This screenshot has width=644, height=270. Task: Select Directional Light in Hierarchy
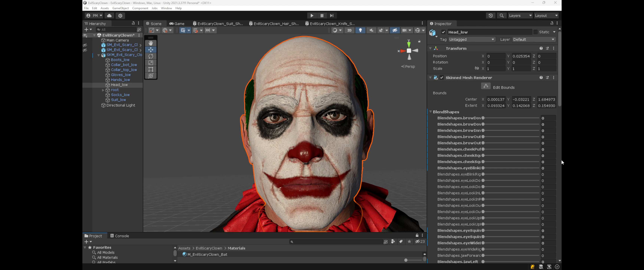[x=121, y=105]
